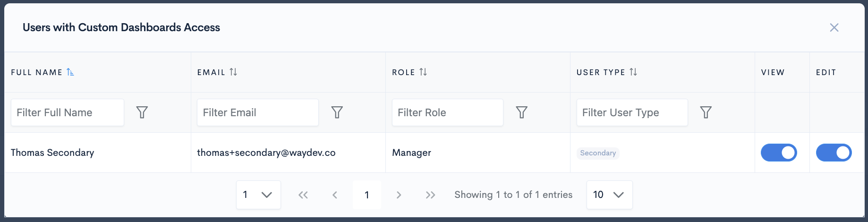Select page 1 in the pagination
The height and width of the screenshot is (222, 868).
click(x=367, y=195)
